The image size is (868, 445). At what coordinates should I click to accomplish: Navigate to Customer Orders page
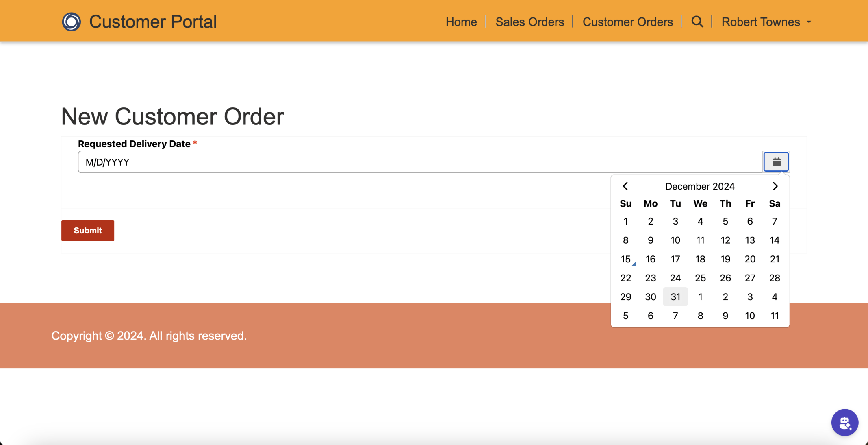627,22
